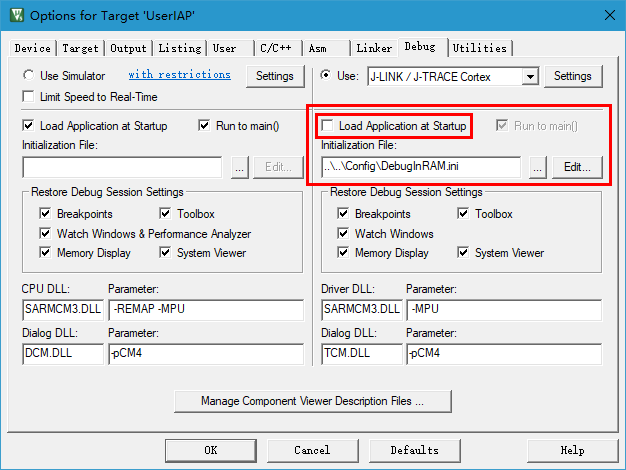
Task: Select the Use Simulator radio button
Action: [x=28, y=75]
